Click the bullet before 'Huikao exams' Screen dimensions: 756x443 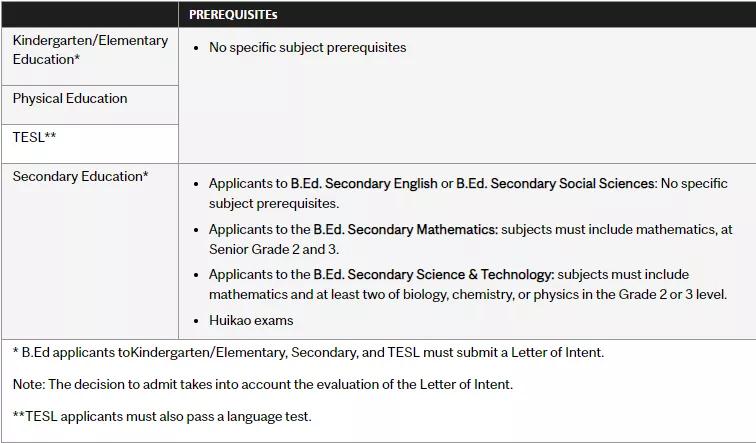(x=196, y=321)
